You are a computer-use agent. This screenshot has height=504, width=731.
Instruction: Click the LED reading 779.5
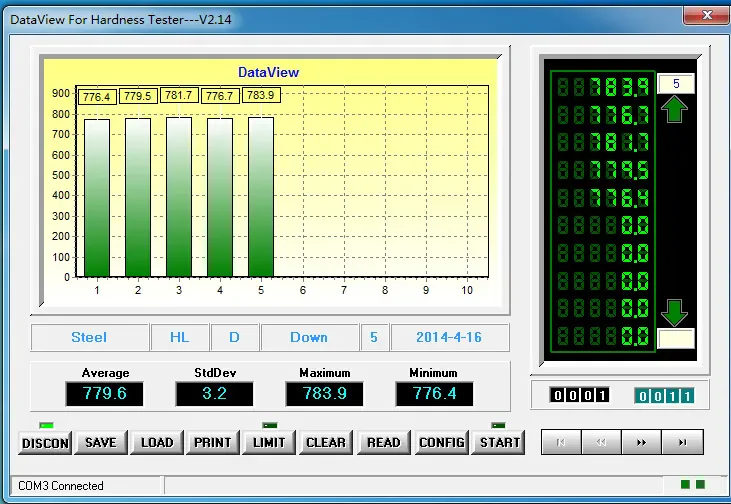(x=603, y=170)
